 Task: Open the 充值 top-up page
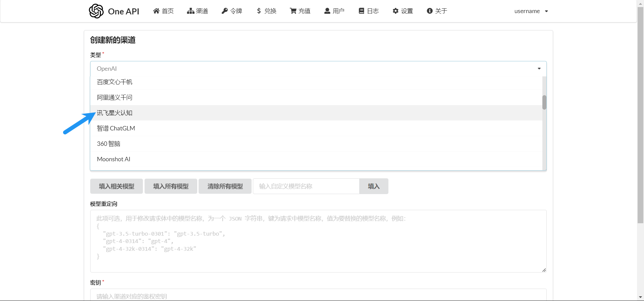coord(300,11)
